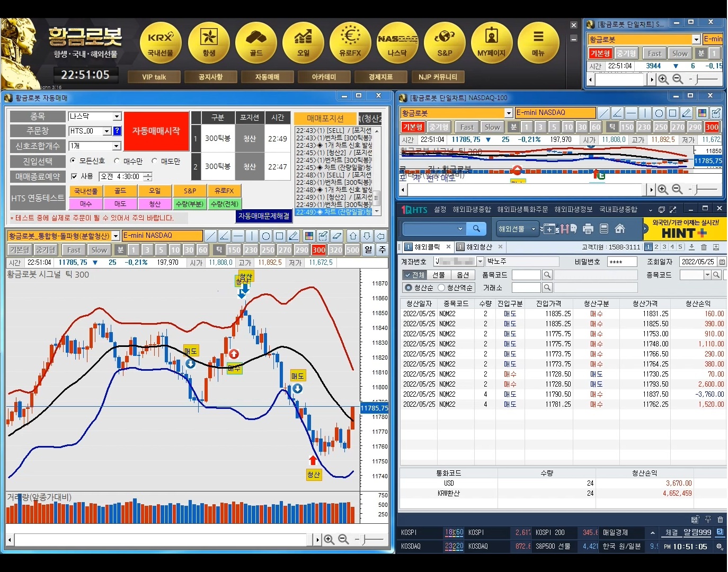The height and width of the screenshot is (572, 728).
Task: Open the S&P gold coin button
Action: (445, 42)
